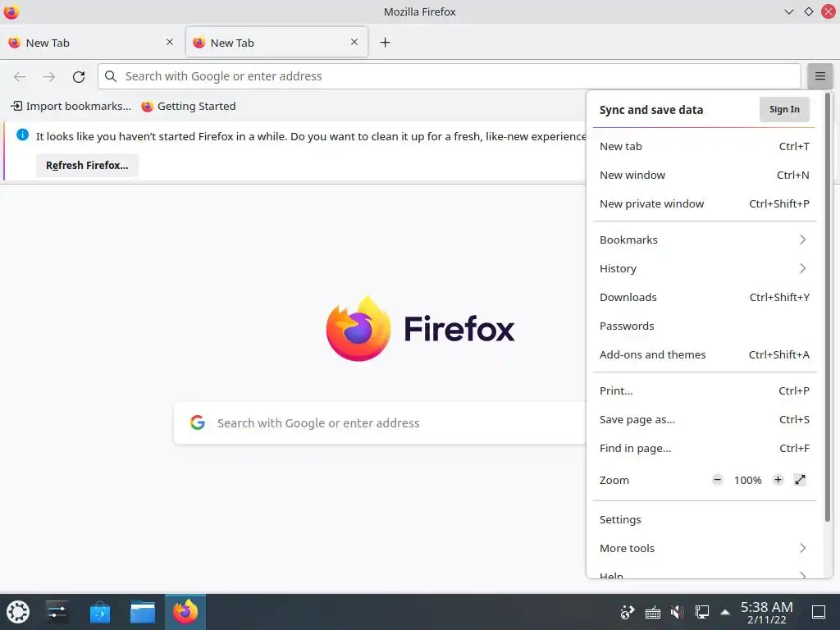Viewport: 840px width, 630px height.
Task: Click the address bar input field
Action: coord(449,76)
